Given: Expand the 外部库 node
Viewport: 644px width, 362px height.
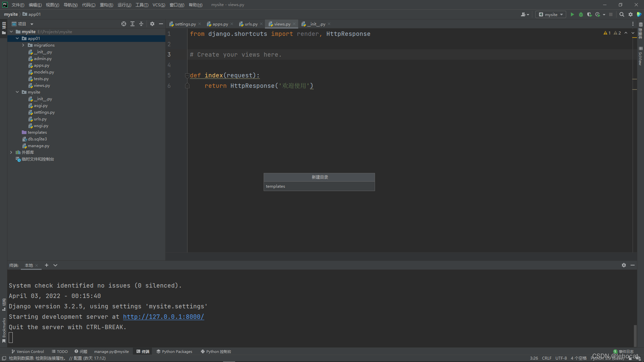Looking at the screenshot, I should 11,153.
